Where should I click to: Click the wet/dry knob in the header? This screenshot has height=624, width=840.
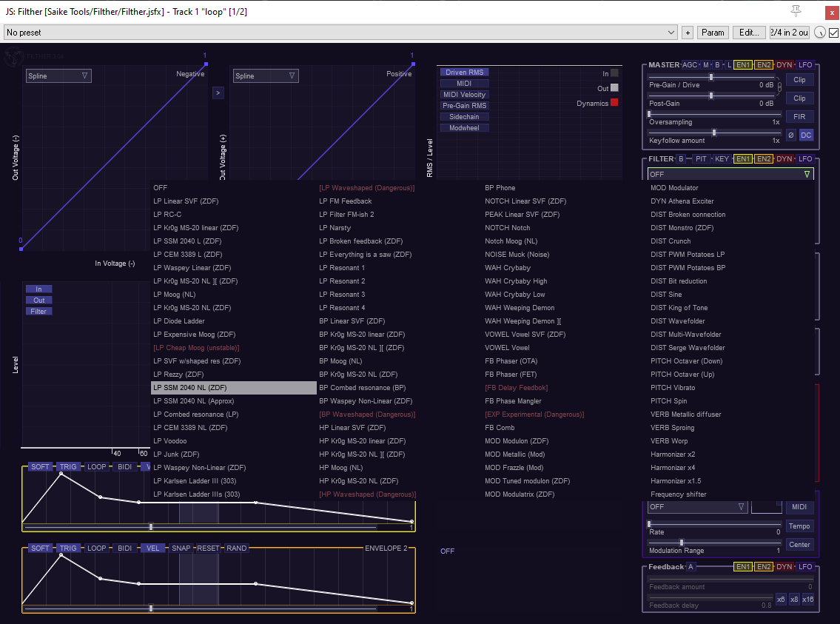(x=819, y=33)
